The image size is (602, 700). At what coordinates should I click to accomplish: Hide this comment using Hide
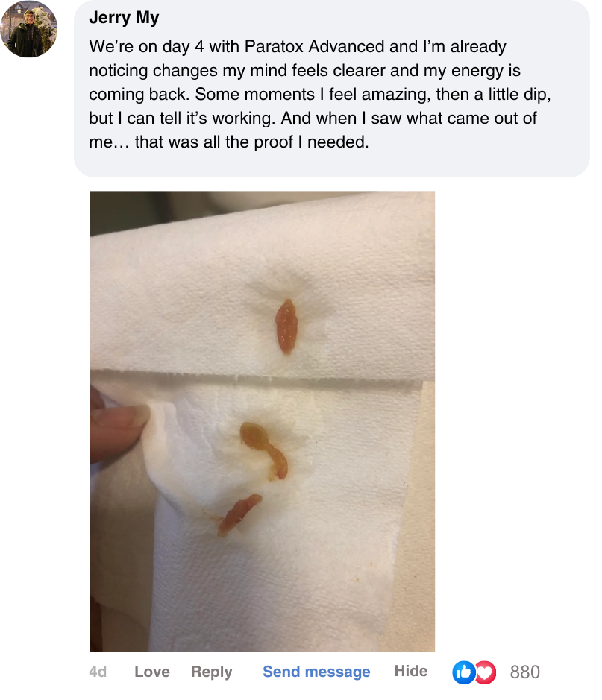(x=411, y=671)
